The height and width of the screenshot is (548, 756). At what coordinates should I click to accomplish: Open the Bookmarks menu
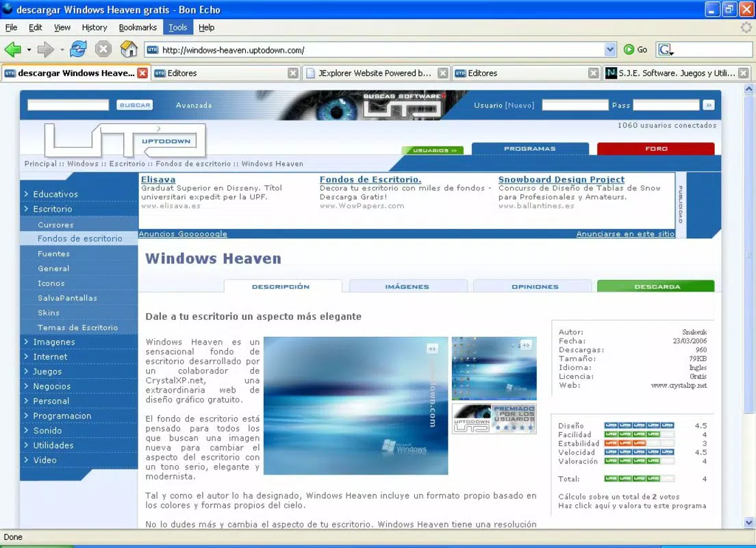click(x=138, y=27)
